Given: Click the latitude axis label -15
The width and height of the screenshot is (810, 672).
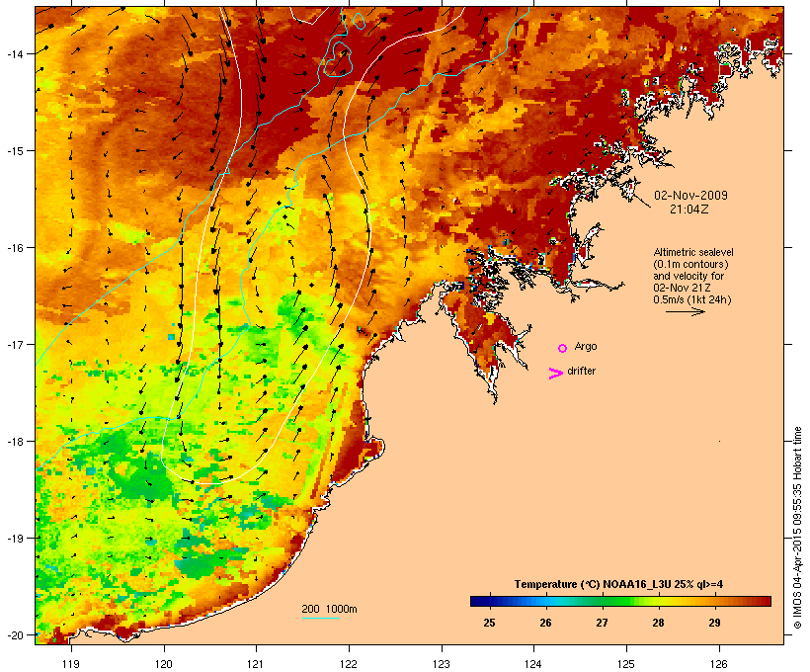Looking at the screenshot, I should (x=14, y=151).
